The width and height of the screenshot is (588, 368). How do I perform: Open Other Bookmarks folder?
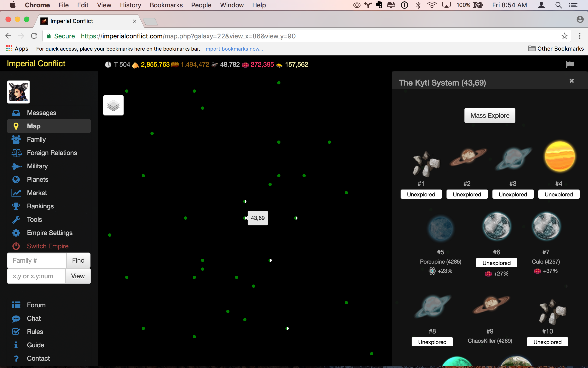coord(556,49)
